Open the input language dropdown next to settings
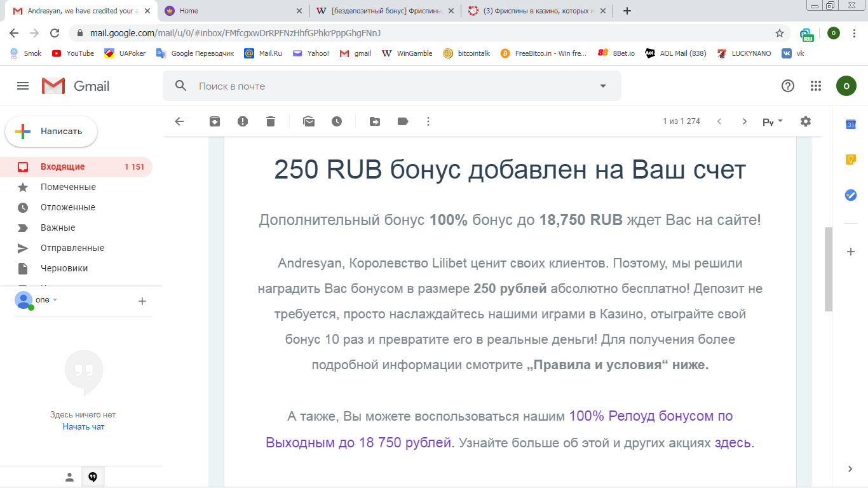 (x=771, y=121)
